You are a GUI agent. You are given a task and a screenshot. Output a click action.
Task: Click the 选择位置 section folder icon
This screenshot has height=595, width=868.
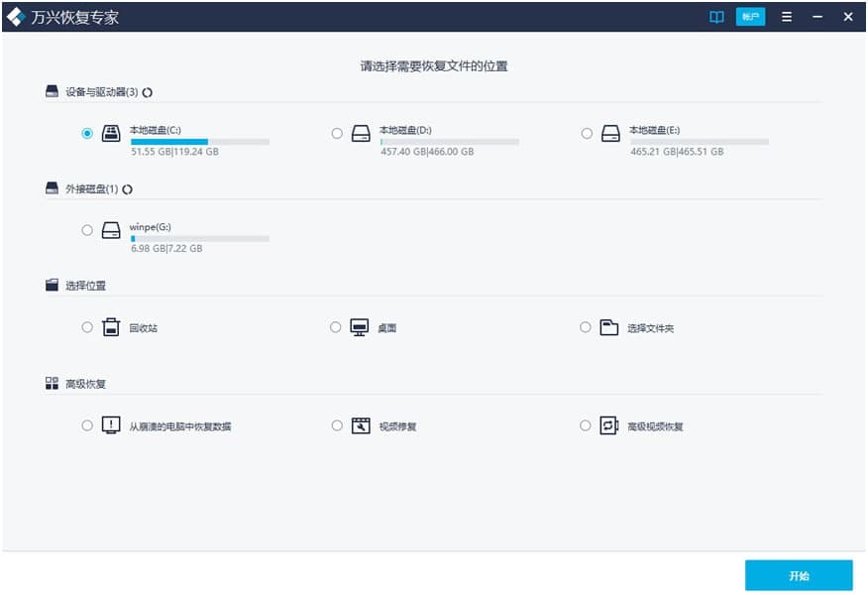coord(53,286)
